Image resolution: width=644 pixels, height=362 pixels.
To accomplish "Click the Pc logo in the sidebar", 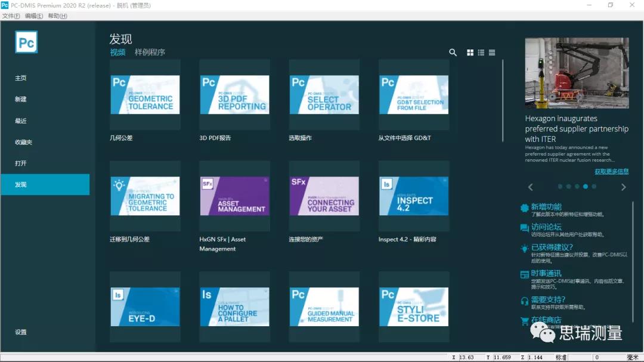I will click(x=26, y=42).
